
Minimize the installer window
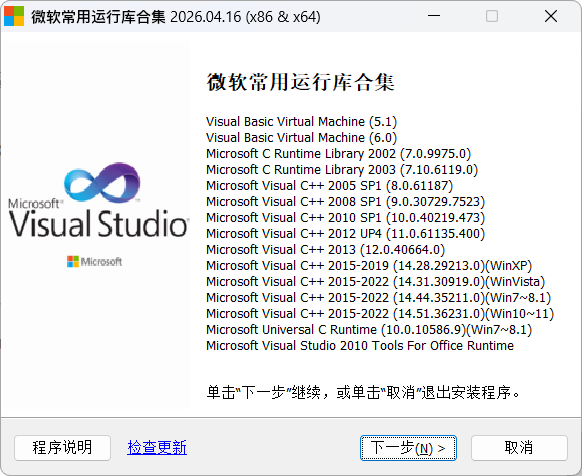coord(434,16)
